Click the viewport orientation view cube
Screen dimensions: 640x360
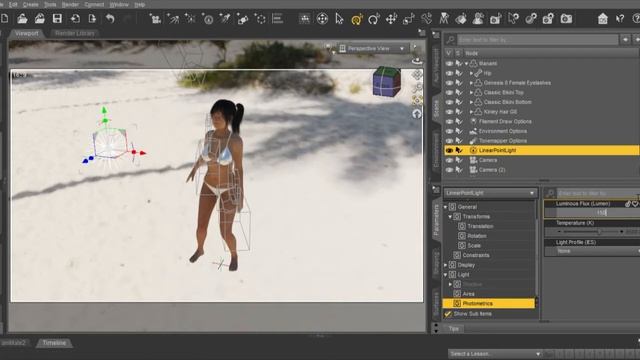[386, 82]
